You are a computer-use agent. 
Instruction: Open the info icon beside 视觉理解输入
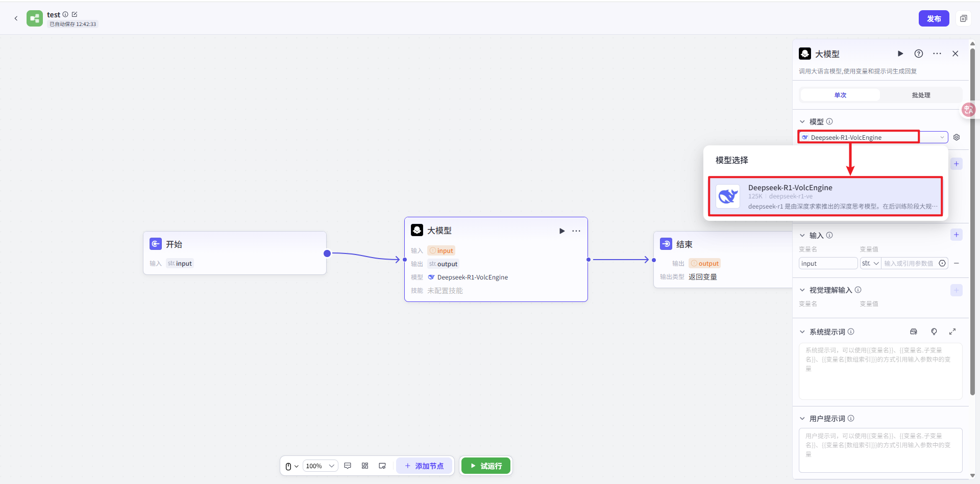point(858,290)
